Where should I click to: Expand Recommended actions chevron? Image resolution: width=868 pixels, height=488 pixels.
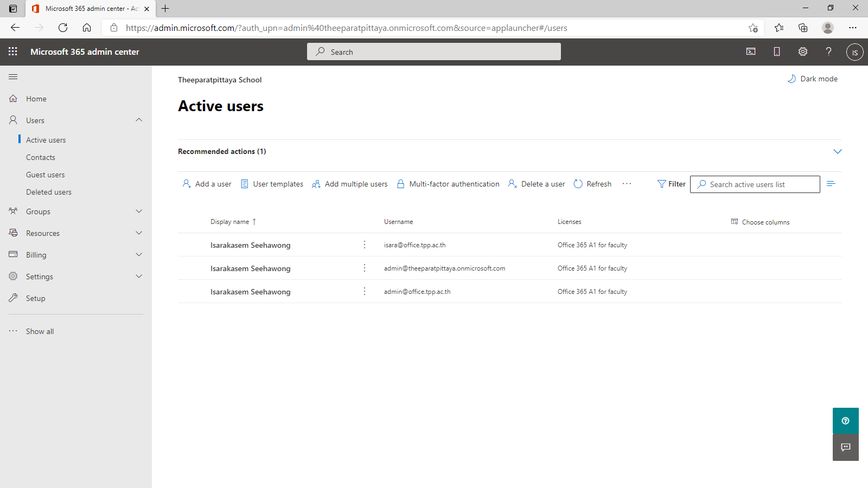click(x=837, y=151)
